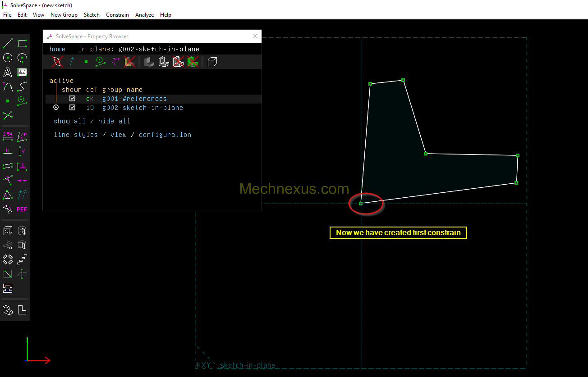
Task: Toggle constraints and dimensions visibility (74° icon)
Action: coord(115,62)
